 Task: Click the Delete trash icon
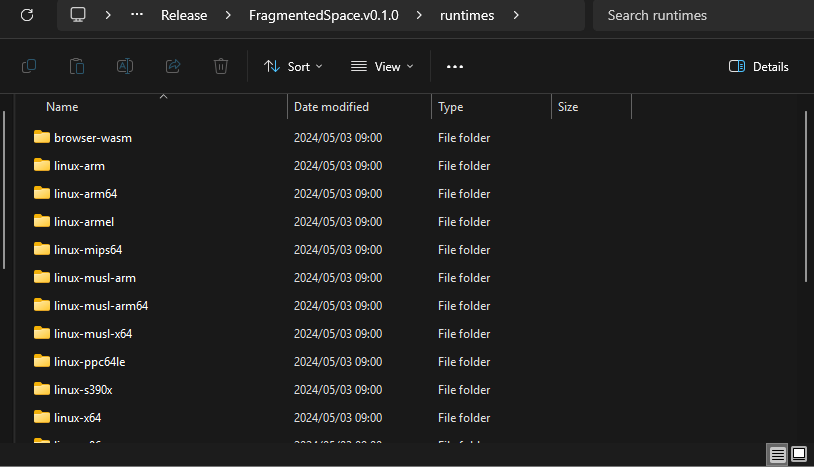point(221,66)
